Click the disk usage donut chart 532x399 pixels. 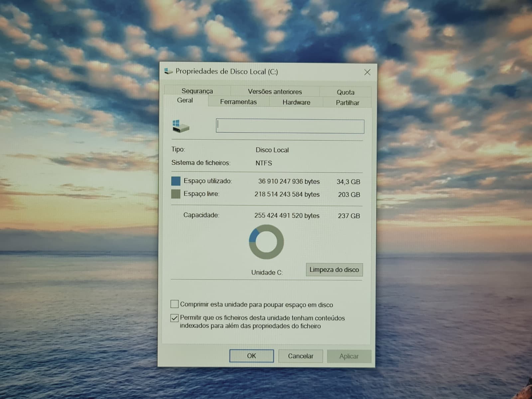pos(266,242)
